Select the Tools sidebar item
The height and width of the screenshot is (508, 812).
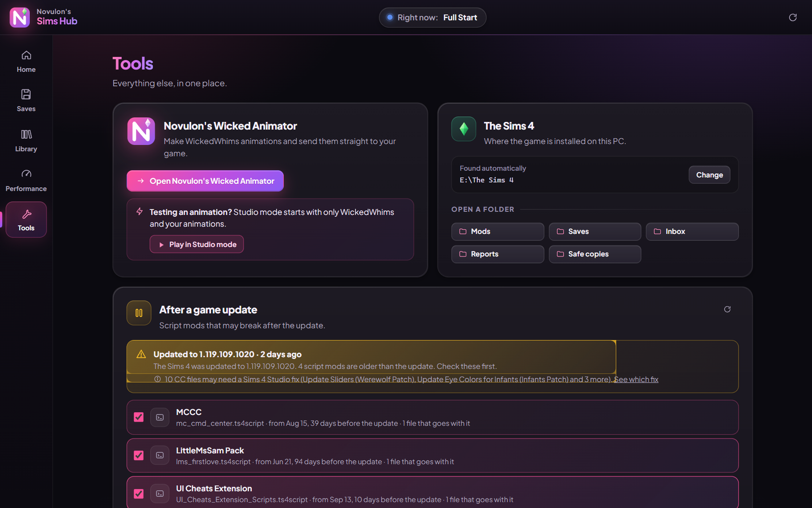click(26, 219)
